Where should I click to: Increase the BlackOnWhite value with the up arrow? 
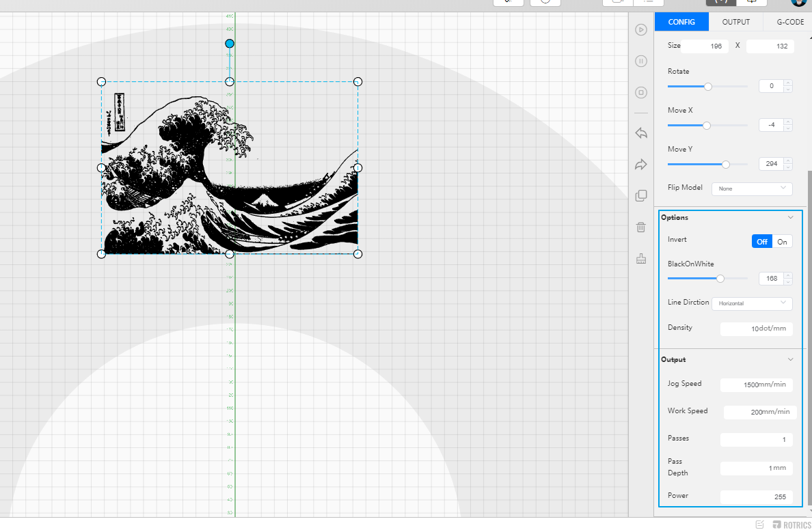pyautogui.click(x=787, y=275)
